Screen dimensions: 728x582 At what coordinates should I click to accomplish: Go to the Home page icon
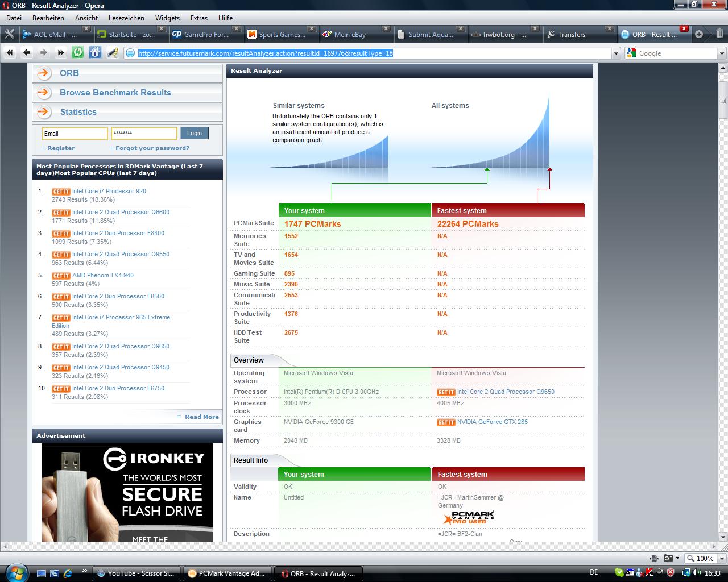[95, 53]
